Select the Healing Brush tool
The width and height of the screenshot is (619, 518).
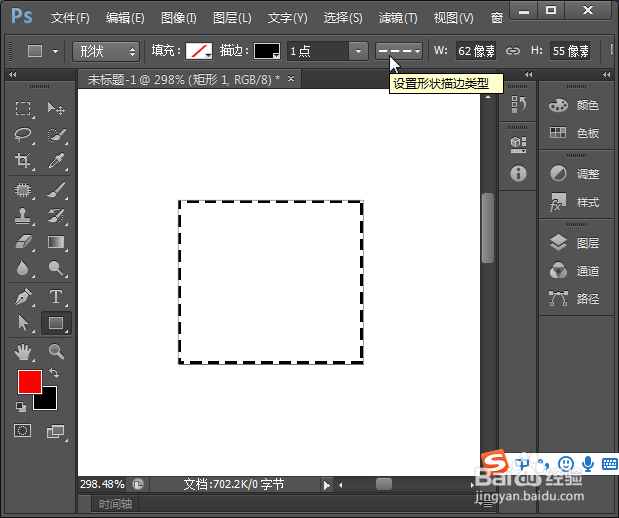tap(23, 190)
